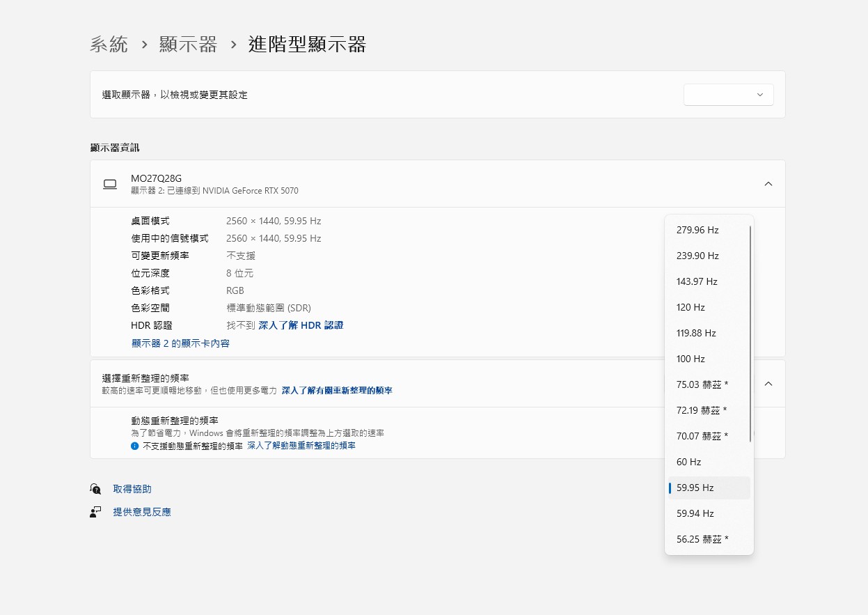Click the Get help headset icon
This screenshot has width=868, height=615.
[95, 489]
